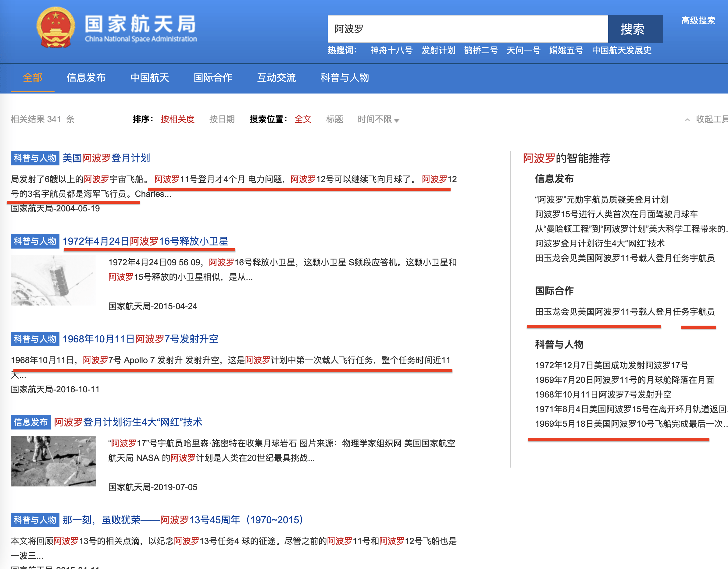This screenshot has width=728, height=569.
Task: Click the date text 国家航天局-2015-04-24
Action: 153,306
